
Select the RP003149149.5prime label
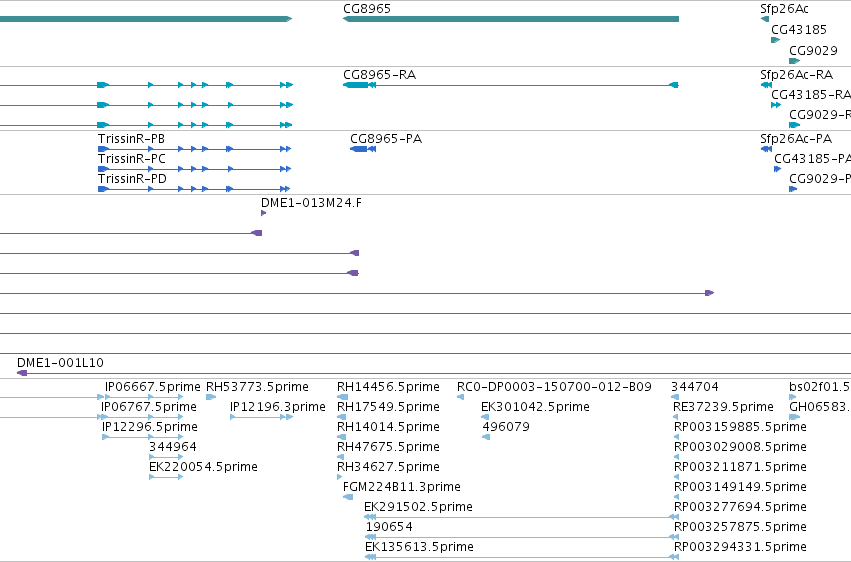point(740,487)
